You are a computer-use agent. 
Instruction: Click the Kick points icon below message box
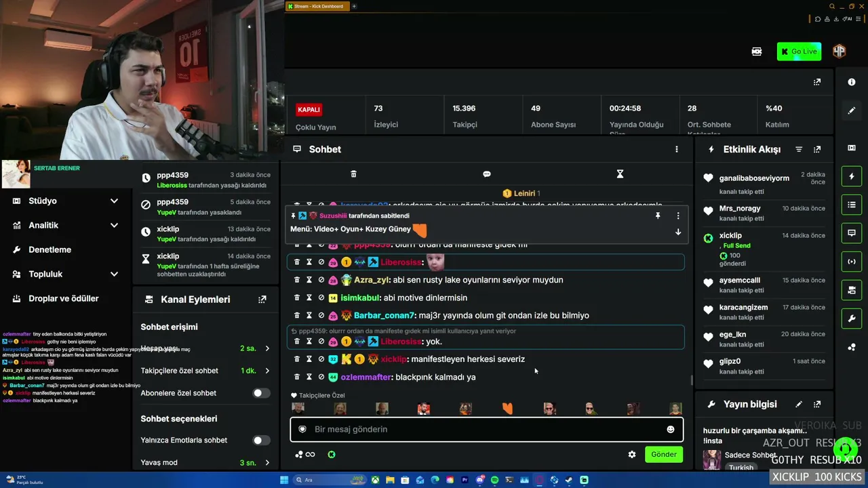pos(332,455)
